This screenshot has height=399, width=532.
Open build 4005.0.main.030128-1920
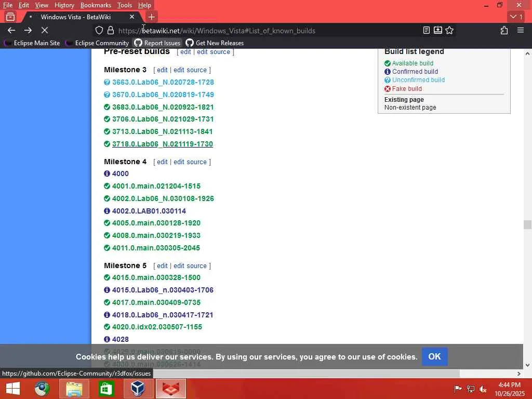pos(156,223)
